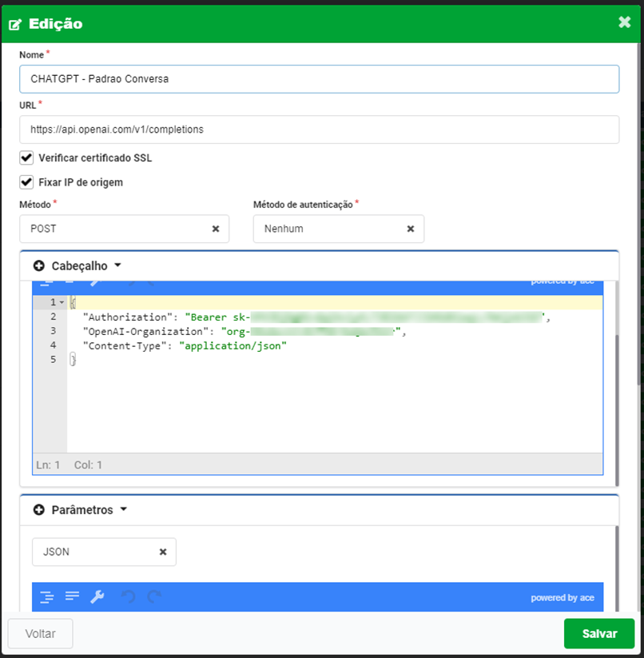Uncheck Verificar certificado SSL checkbox
Image resolution: width=644 pixels, height=658 pixels.
26,158
